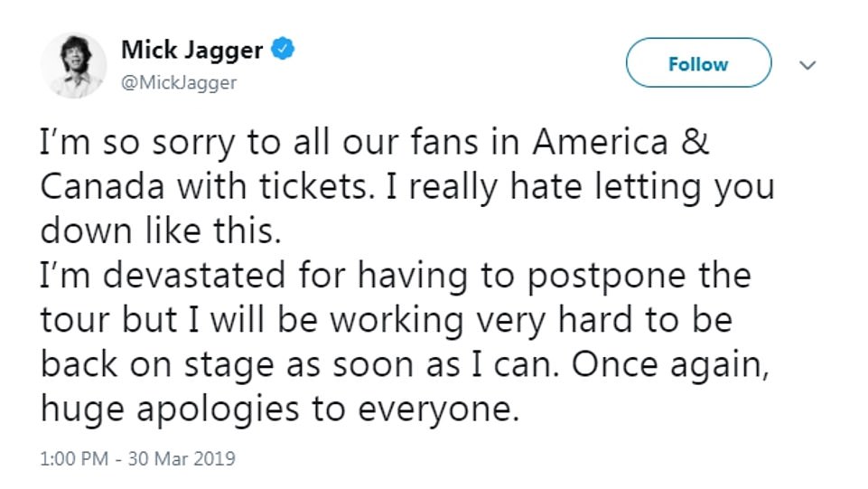The height and width of the screenshot is (489, 868).
Task: Open the @MickJagger handle link
Action: [179, 82]
